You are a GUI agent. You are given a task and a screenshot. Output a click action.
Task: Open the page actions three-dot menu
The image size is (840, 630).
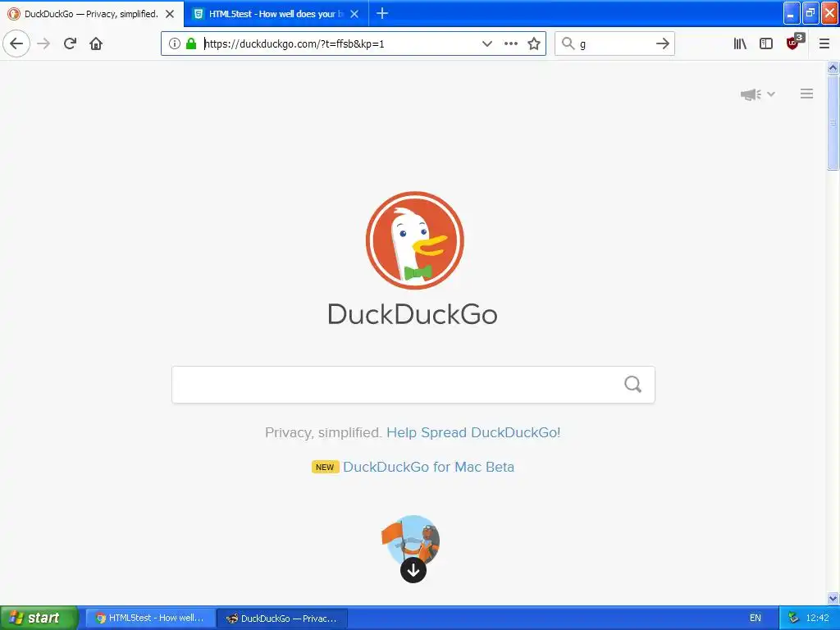click(511, 43)
